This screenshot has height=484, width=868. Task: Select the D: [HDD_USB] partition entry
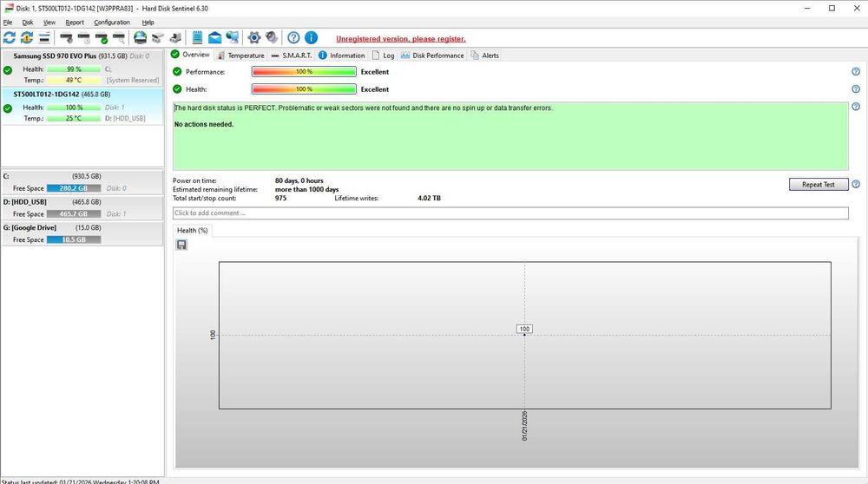(x=82, y=208)
